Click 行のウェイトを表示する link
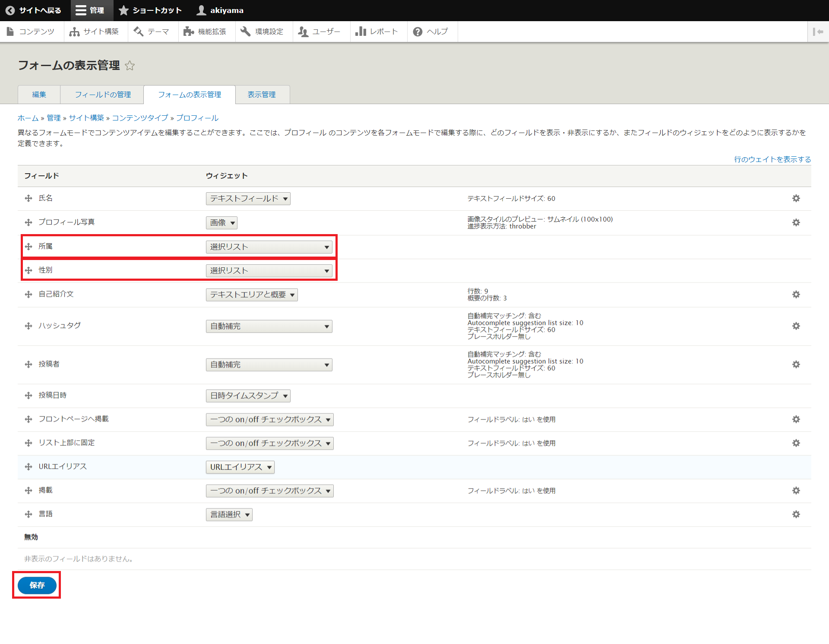The width and height of the screenshot is (829, 644). coord(772,159)
